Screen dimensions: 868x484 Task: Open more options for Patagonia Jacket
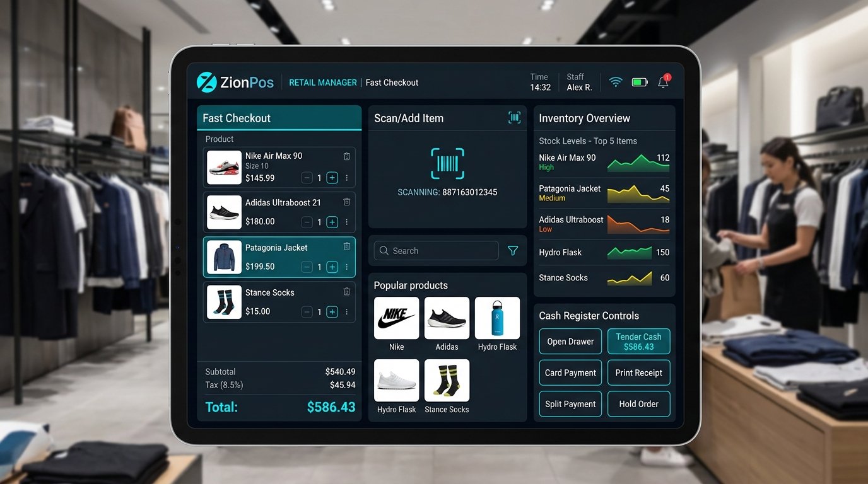pyautogui.click(x=346, y=267)
